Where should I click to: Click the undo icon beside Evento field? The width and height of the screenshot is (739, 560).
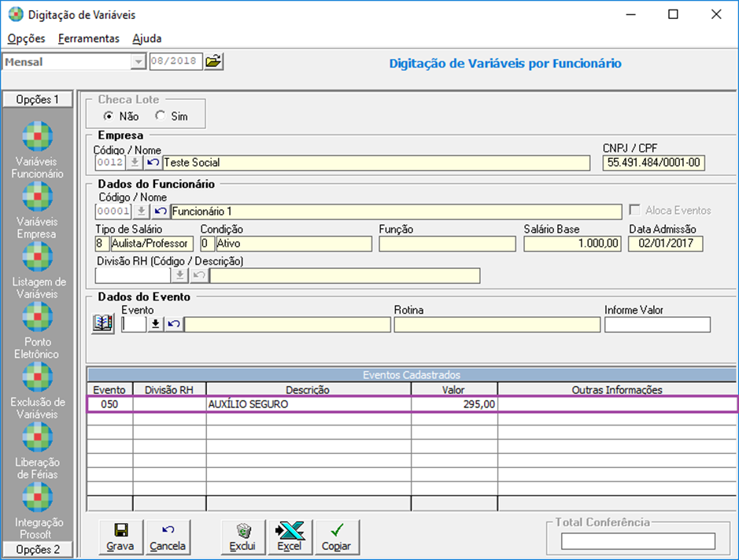[173, 324]
